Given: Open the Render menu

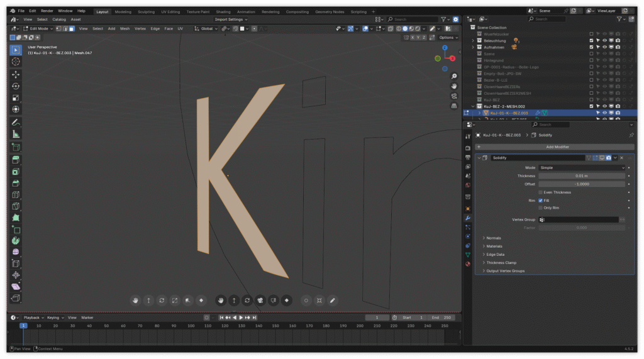Looking at the screenshot, I should point(47,11).
